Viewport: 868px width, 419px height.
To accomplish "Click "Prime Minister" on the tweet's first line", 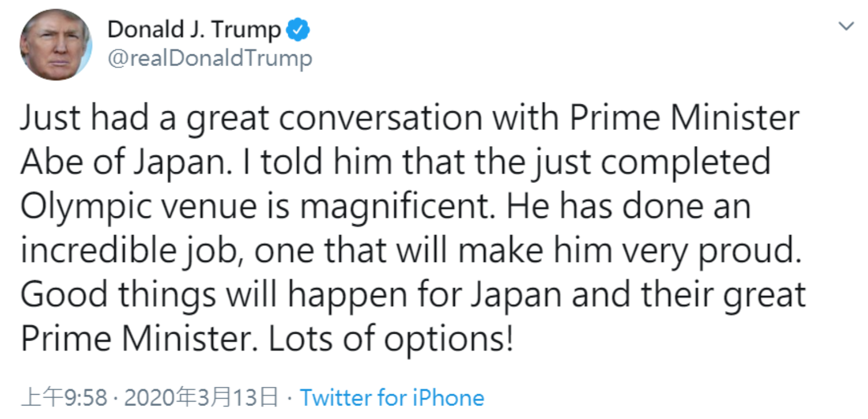I will [x=684, y=119].
